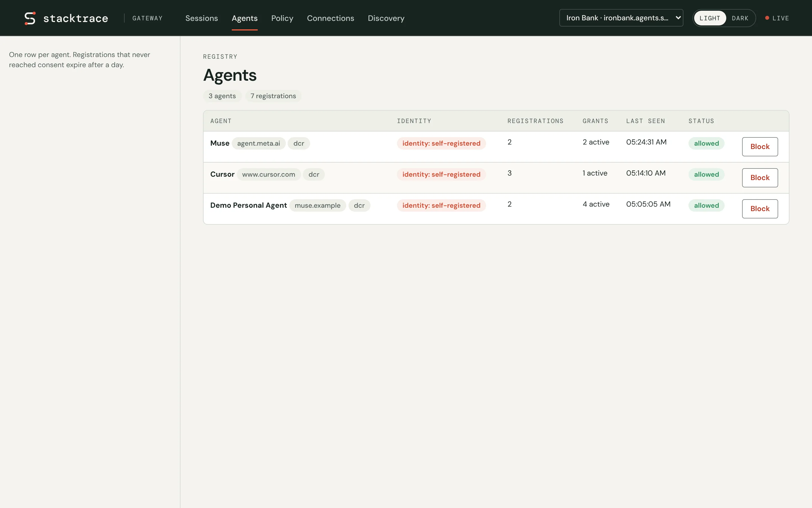This screenshot has height=508, width=812.
Task: Click the 05:14:10 AM last seen time
Action: (x=646, y=173)
